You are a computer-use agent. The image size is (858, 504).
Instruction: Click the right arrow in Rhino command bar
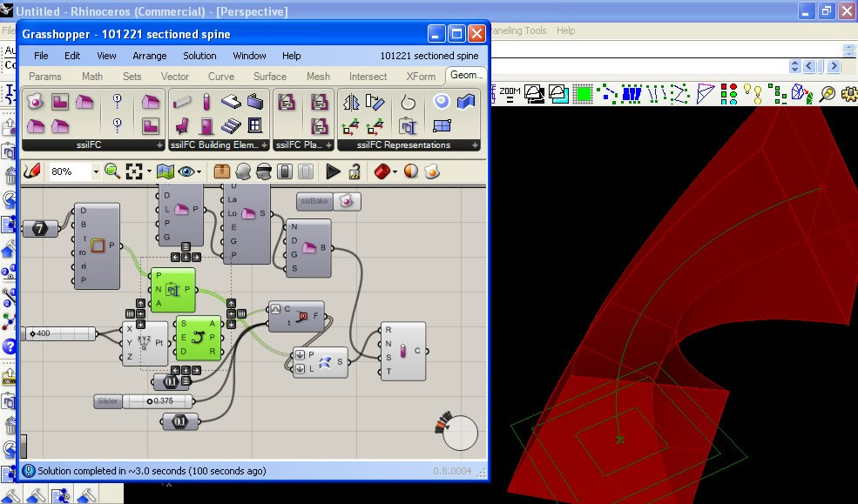834,66
